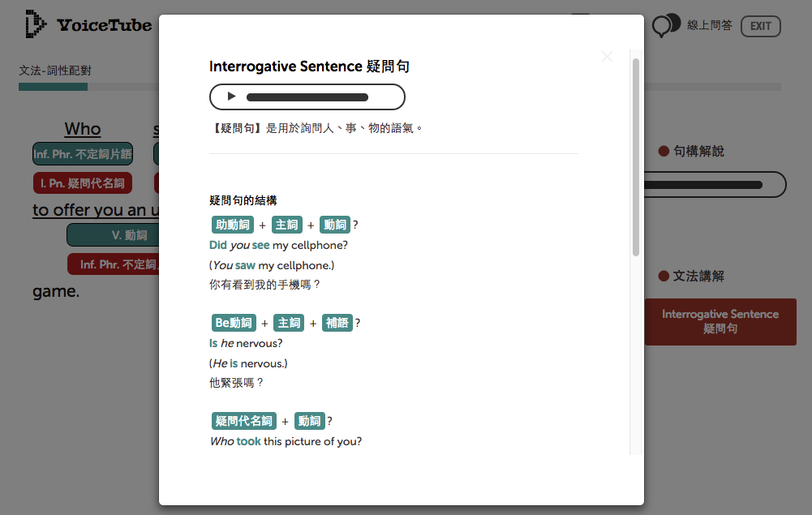
Task: Click the 疑問代名詞 tag in popup
Action: [243, 421]
